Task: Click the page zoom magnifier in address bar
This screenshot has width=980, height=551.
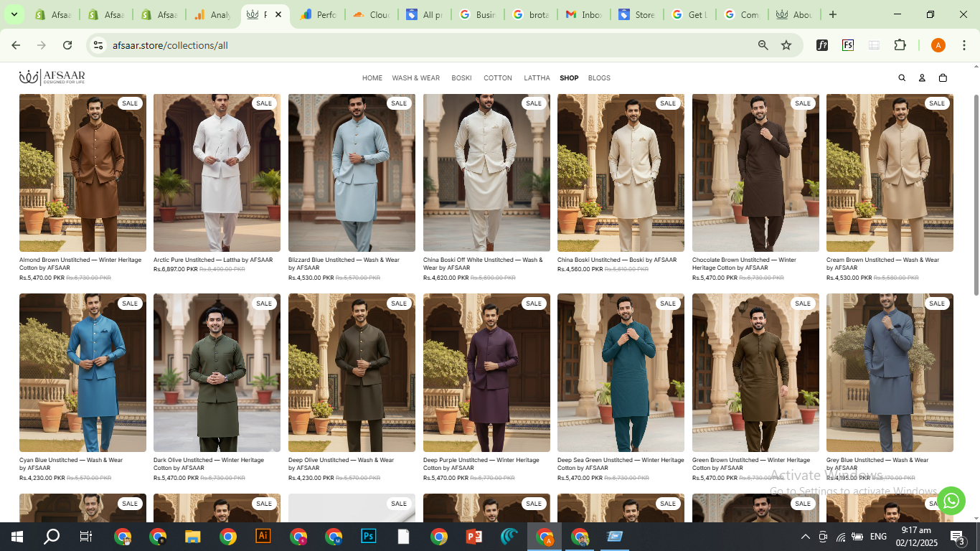Action: pos(763,44)
